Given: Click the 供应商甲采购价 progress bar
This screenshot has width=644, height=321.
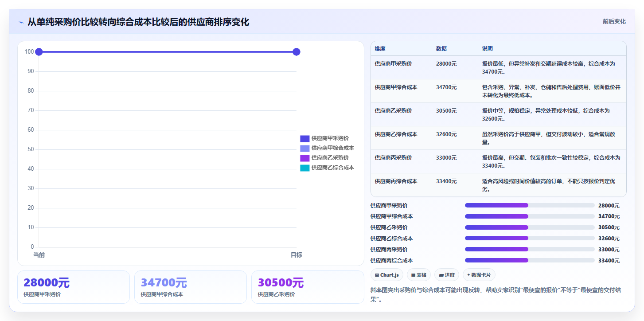Looking at the screenshot, I should click(x=530, y=205).
